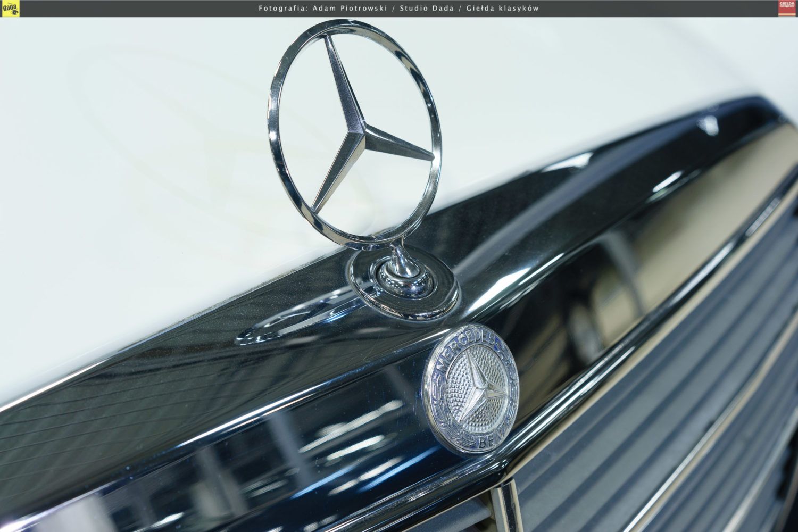Viewport: 798px width, 532px height.
Task: Click the yellow dada logo in header
Action: point(10,9)
